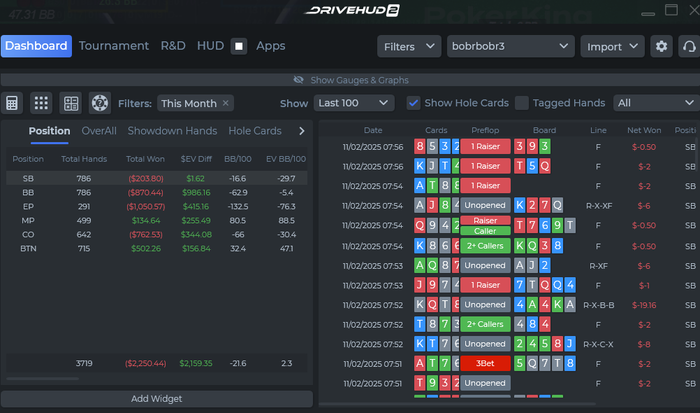
Task: Open the Filters dropdown
Action: [409, 46]
